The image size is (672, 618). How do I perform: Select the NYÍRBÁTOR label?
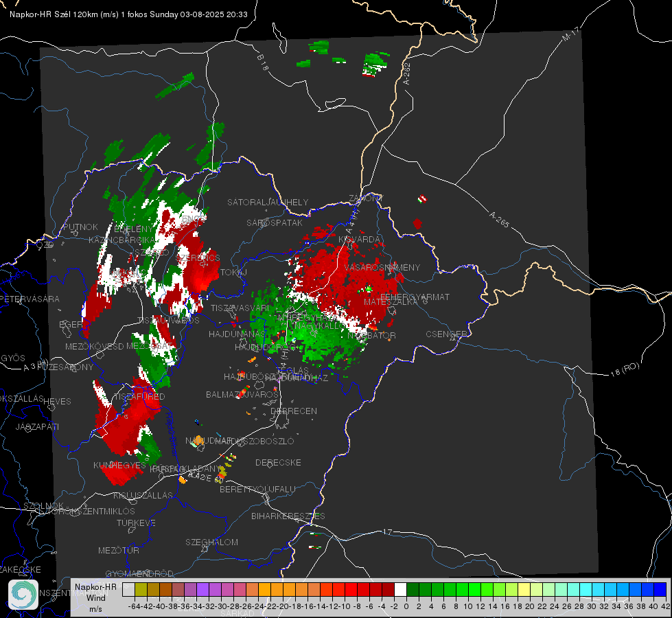pyautogui.click(x=371, y=335)
